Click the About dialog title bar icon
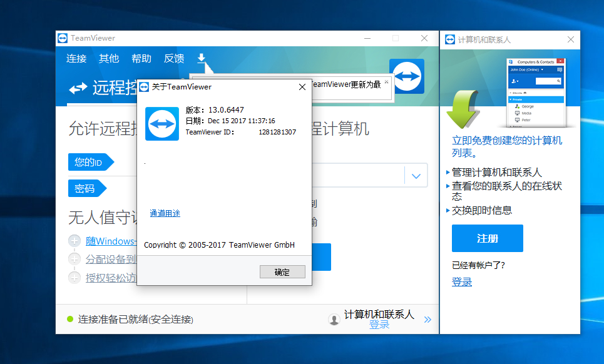604x364 pixels. click(x=144, y=87)
